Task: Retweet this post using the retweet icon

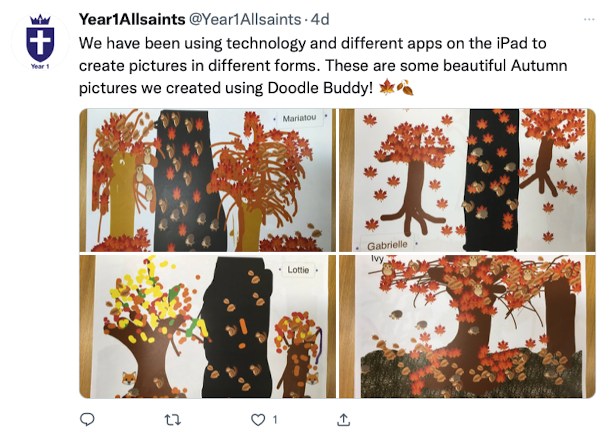Action: point(173,420)
